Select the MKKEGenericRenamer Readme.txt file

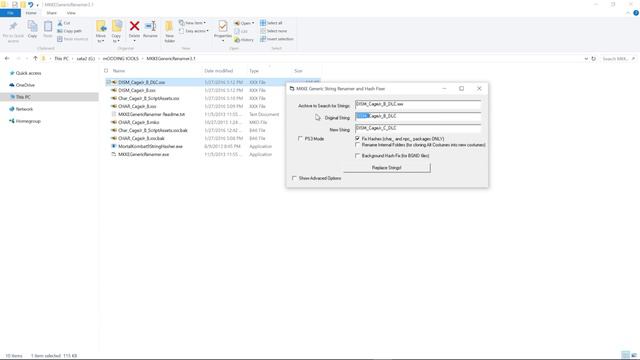point(151,114)
